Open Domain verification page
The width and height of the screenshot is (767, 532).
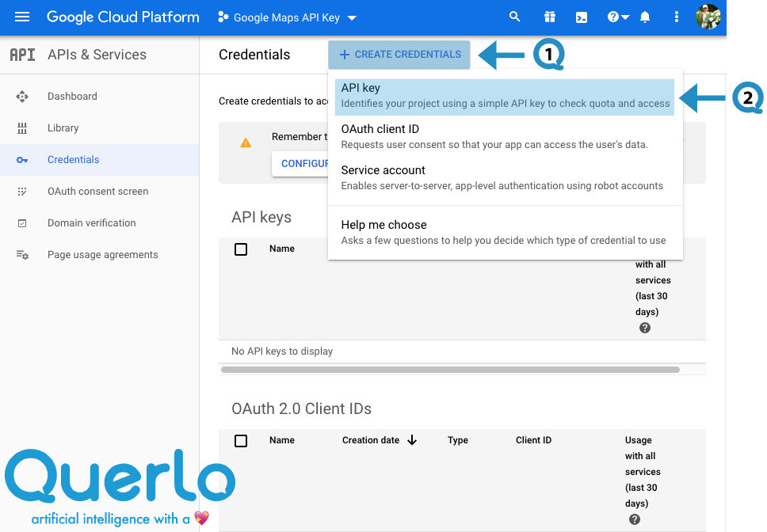(100, 222)
